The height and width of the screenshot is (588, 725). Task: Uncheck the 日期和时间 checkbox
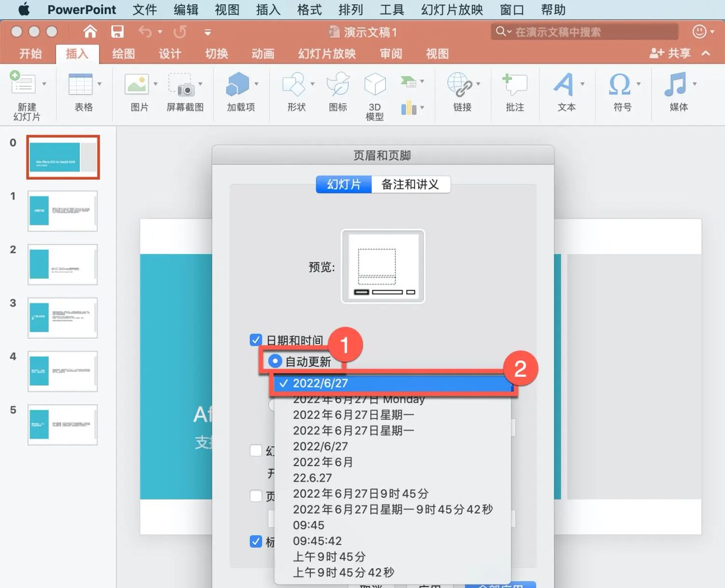point(255,340)
